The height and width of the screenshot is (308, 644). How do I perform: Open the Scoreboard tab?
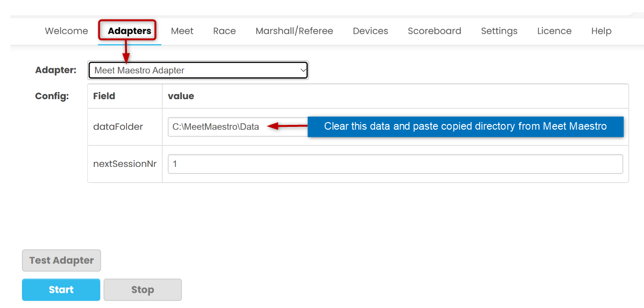(434, 31)
